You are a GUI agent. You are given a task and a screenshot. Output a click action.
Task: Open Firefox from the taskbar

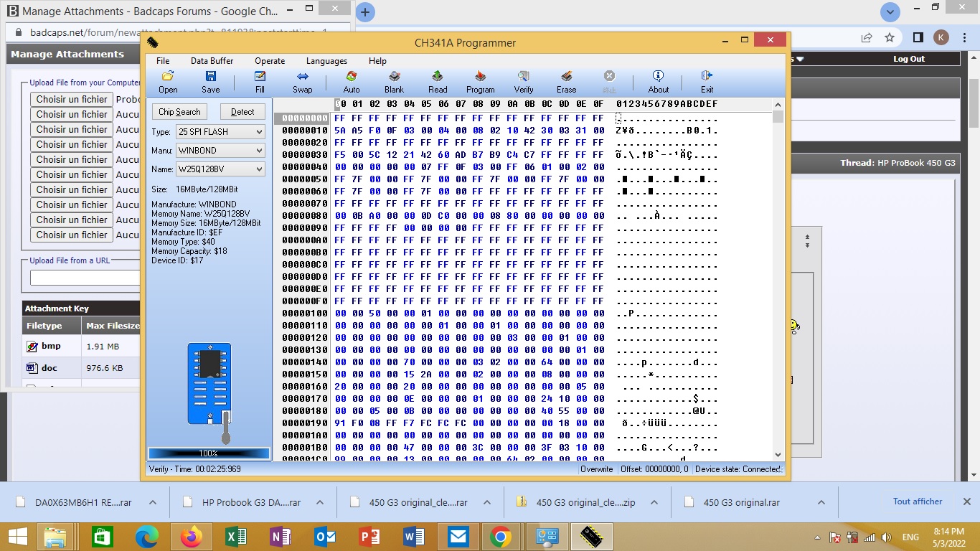click(x=192, y=537)
